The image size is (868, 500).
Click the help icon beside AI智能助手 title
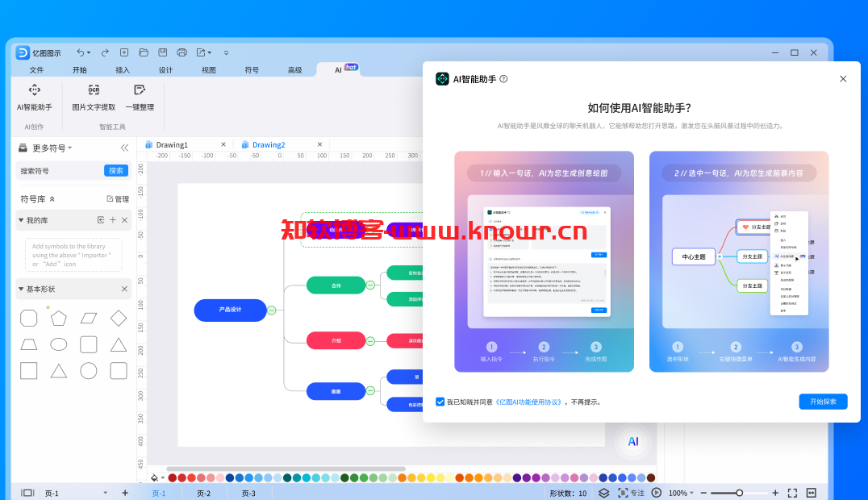(503, 79)
